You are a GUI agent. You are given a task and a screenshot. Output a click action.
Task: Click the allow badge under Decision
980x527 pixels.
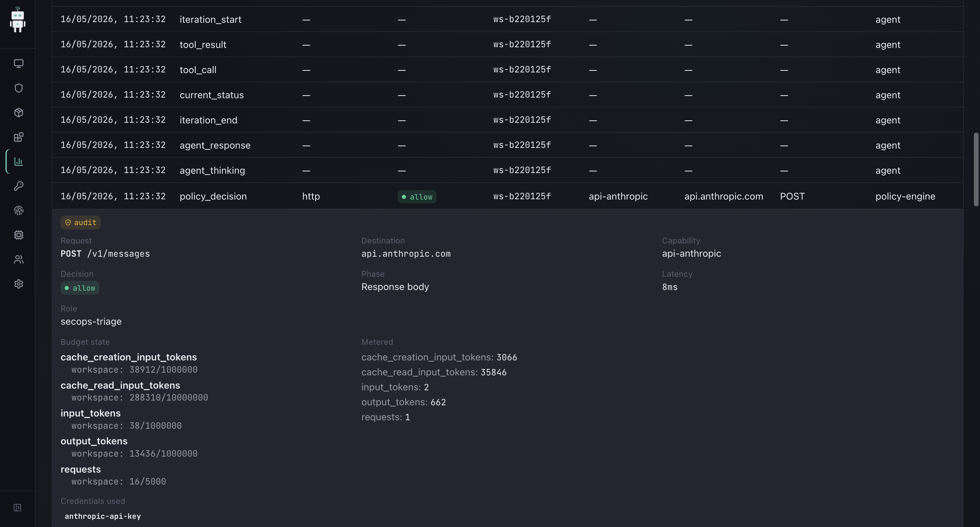tap(80, 288)
